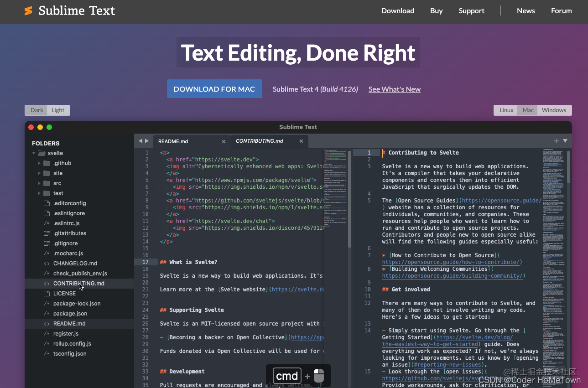Click the "# Contributing to Svelte" heading
The image size is (588, 388).
(x=421, y=153)
